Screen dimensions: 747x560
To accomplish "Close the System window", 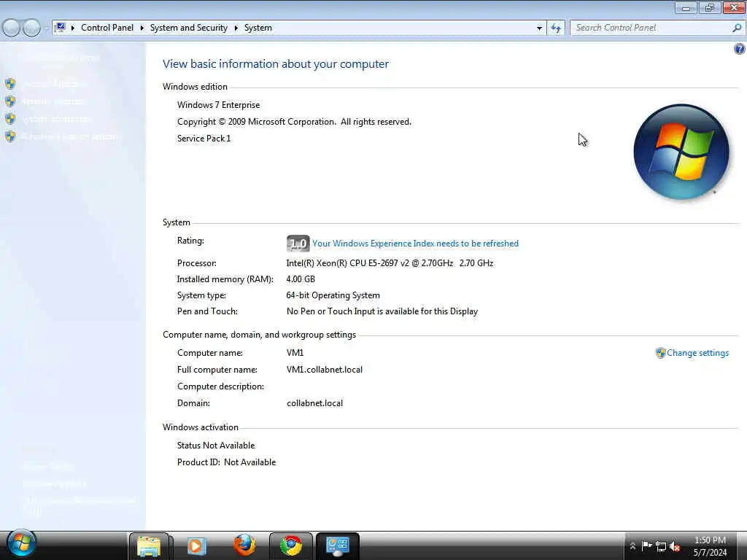I will click(734, 7).
